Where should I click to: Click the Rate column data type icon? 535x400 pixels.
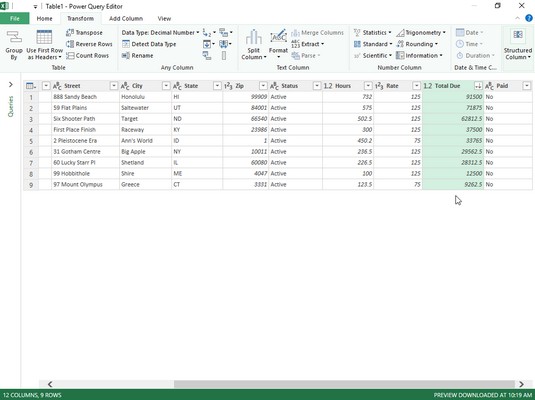tap(379, 86)
